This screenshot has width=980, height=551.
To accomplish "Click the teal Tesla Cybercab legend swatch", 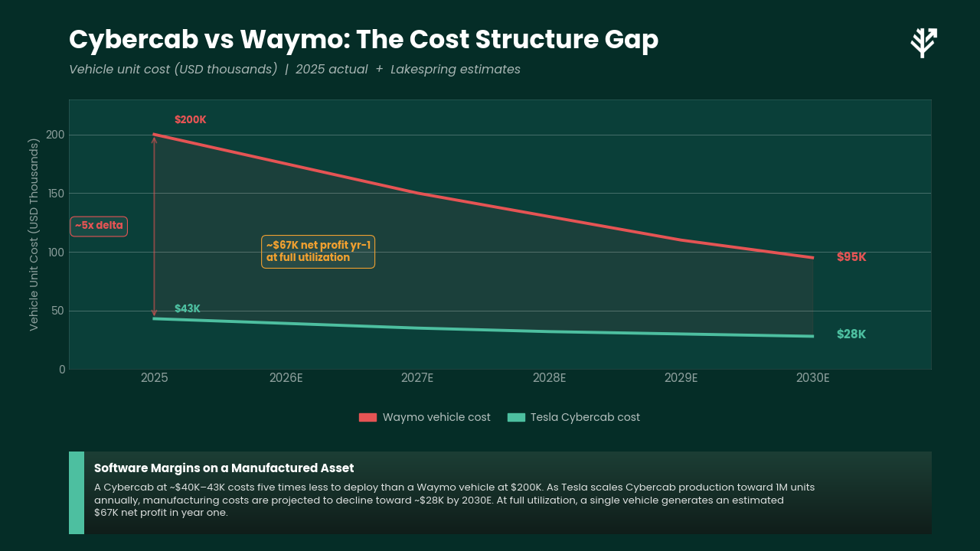I will tap(516, 417).
